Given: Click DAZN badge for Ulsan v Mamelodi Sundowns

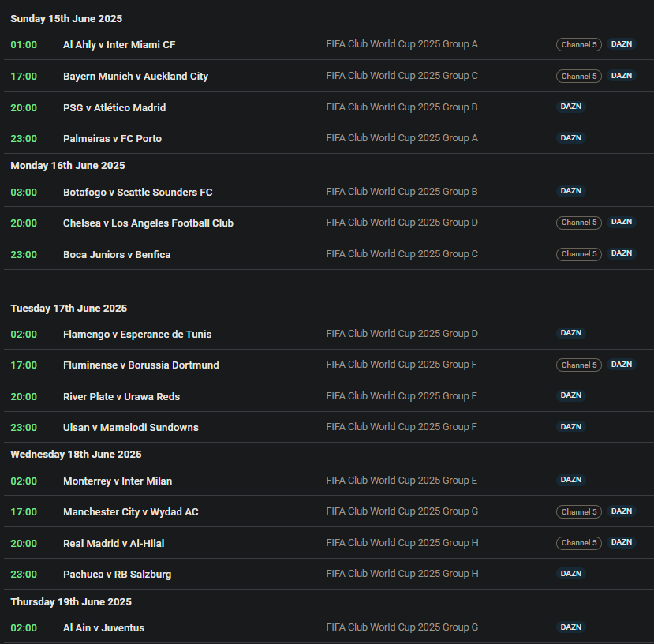Looking at the screenshot, I should tap(570, 426).
